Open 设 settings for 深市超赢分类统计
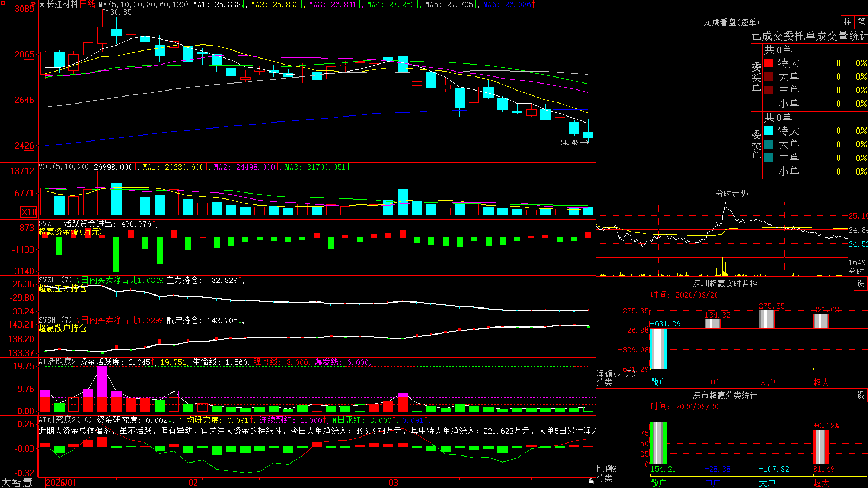Screen dimensions: 868x488 click(861, 395)
